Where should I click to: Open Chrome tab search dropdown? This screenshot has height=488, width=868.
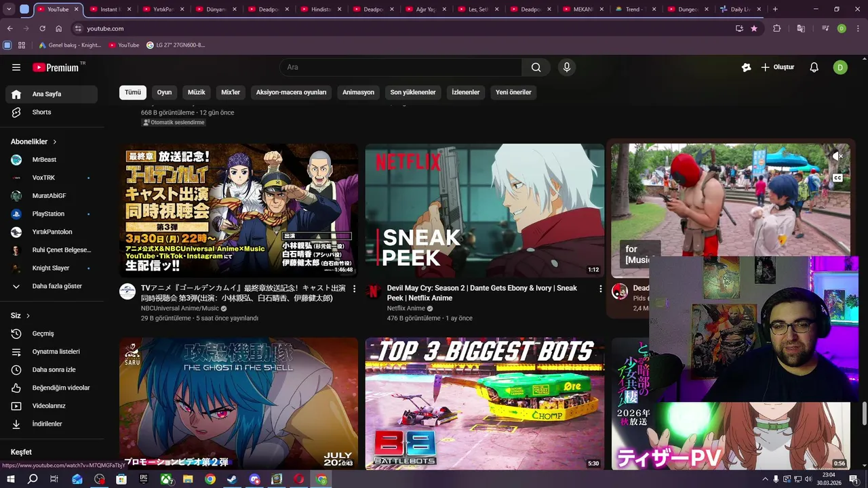pos(9,9)
